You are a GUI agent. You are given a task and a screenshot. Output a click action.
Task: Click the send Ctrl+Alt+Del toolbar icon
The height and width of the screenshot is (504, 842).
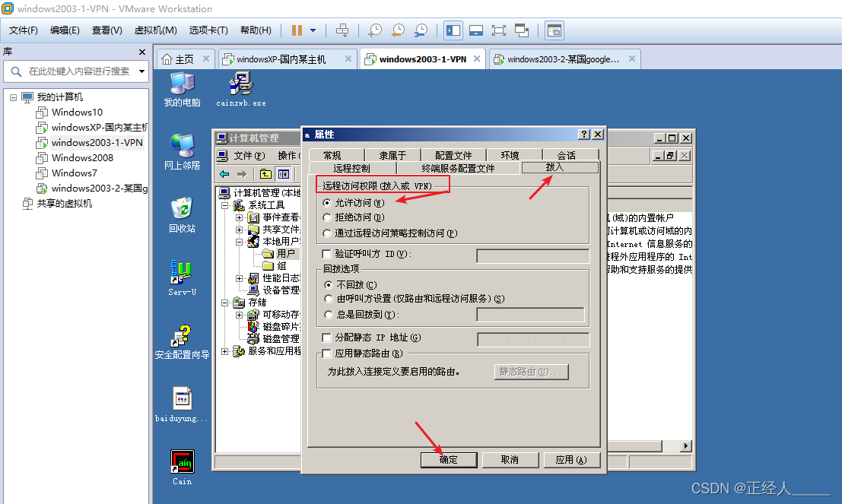(342, 30)
